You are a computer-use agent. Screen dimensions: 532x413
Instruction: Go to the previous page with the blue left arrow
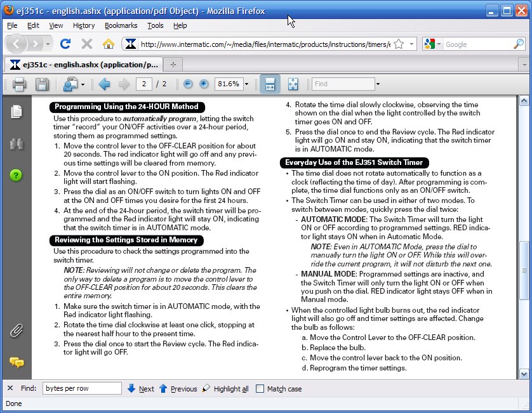(104, 84)
